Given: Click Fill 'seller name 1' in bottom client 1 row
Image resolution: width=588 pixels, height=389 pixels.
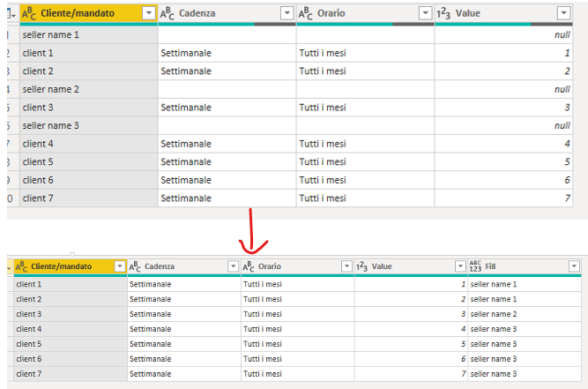Looking at the screenshot, I should click(525, 284).
